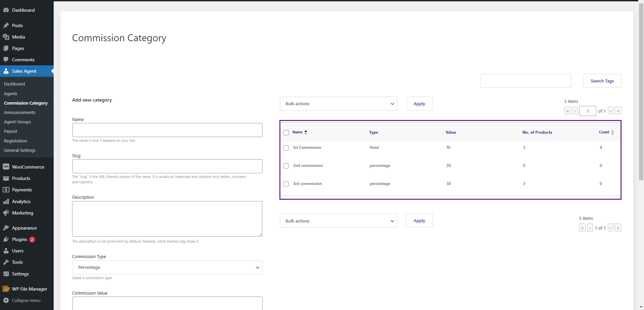Click the Dashboard gauge icon in the sidebar
This screenshot has width=644, height=310.
click(x=6, y=10)
